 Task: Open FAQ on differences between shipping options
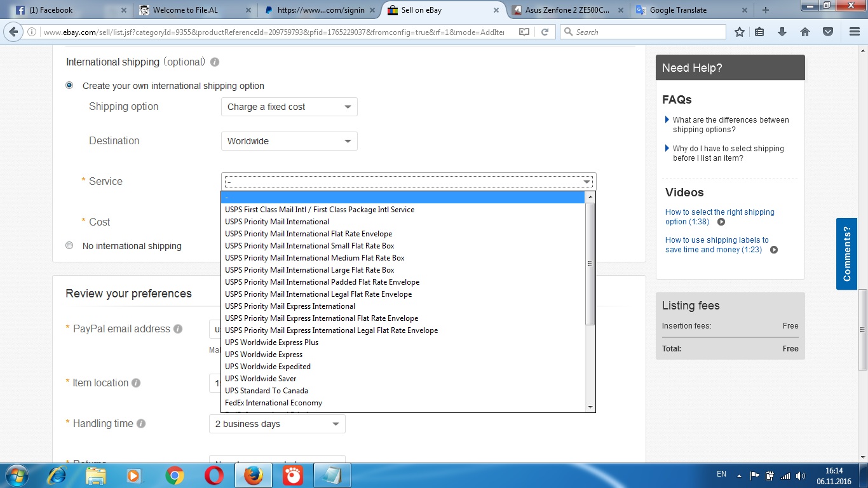pos(731,125)
